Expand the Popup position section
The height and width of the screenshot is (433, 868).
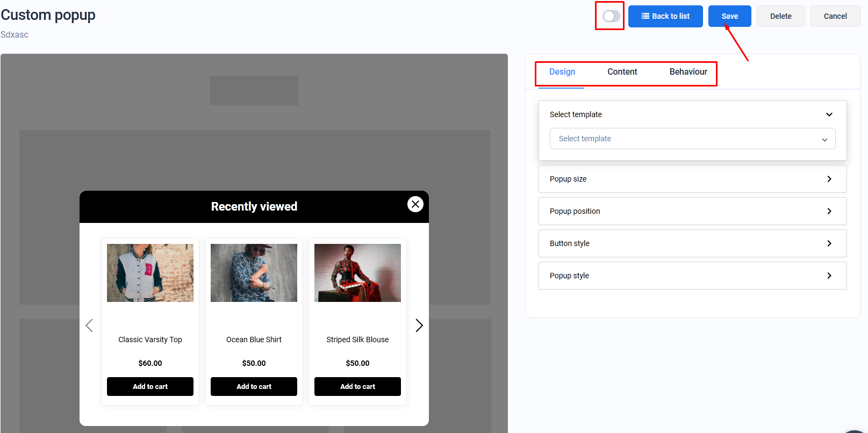coord(692,211)
